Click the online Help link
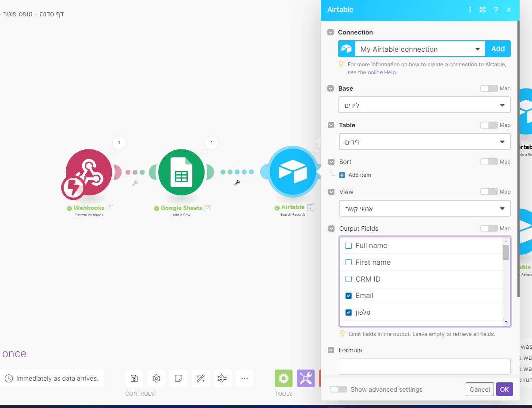532x408 pixels. [x=381, y=72]
